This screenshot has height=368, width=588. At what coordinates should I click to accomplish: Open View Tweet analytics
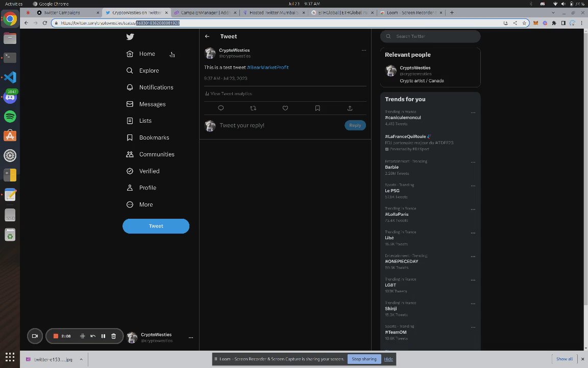[228, 94]
